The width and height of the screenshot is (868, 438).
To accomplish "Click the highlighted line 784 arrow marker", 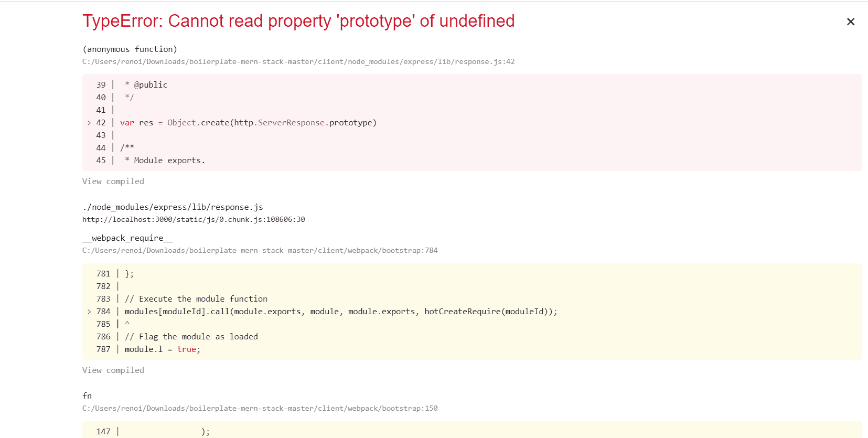I will coord(89,312).
